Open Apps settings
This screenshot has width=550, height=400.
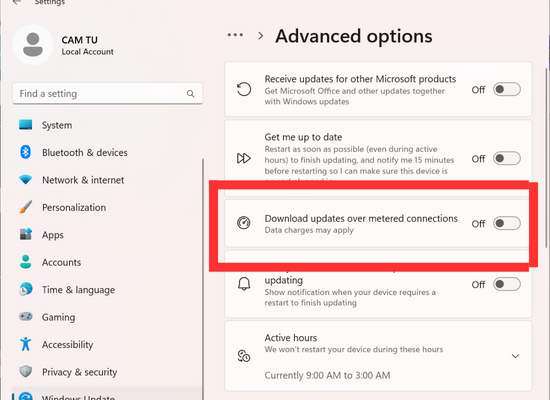click(107, 234)
